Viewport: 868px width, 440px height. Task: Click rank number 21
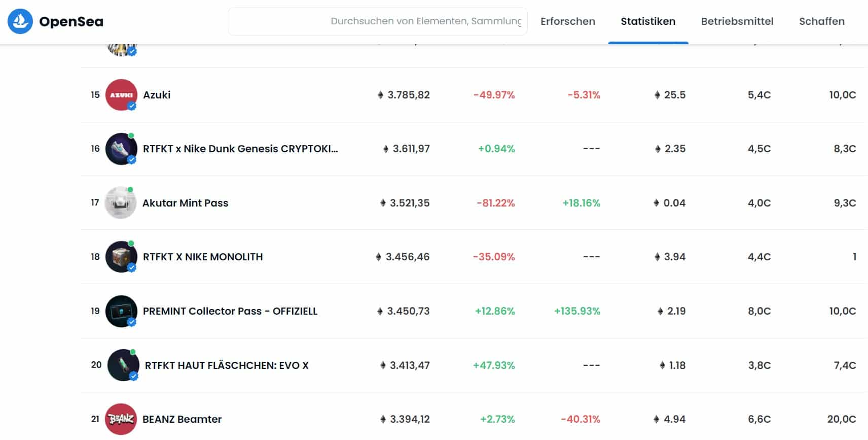point(95,419)
